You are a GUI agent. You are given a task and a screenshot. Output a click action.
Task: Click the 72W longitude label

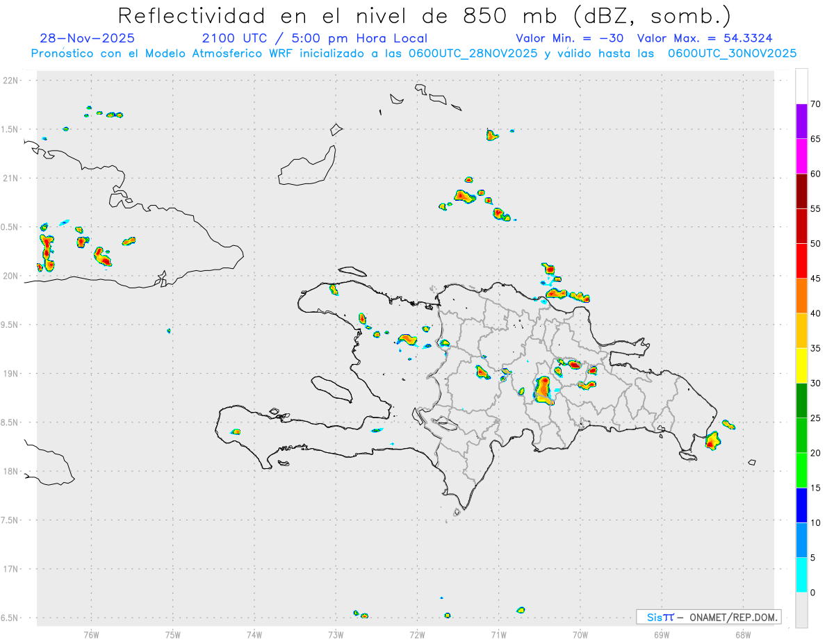[417, 634]
